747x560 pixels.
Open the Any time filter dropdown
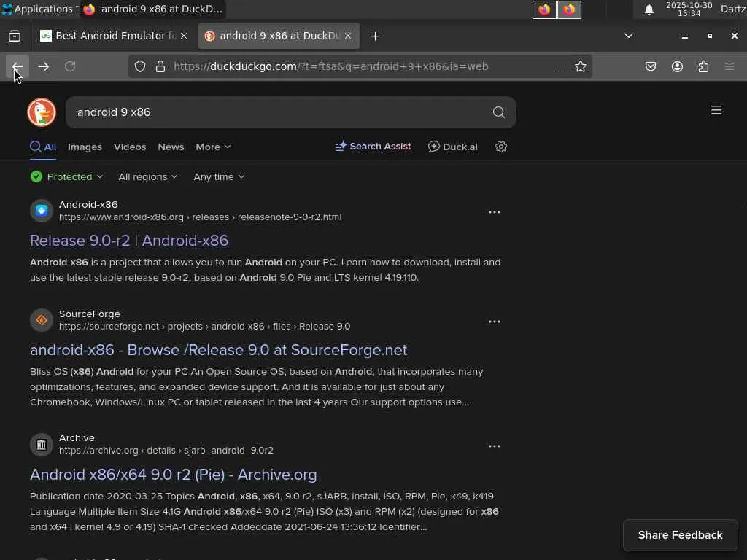[219, 176]
